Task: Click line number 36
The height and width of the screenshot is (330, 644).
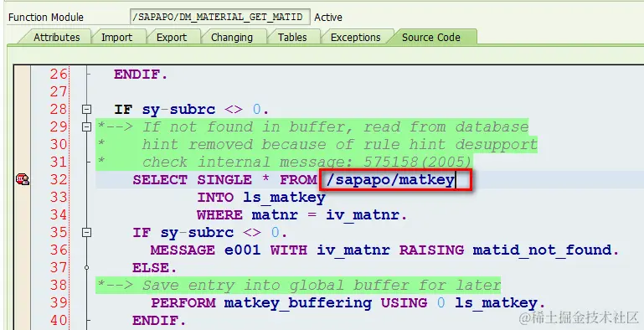Action: (x=58, y=250)
